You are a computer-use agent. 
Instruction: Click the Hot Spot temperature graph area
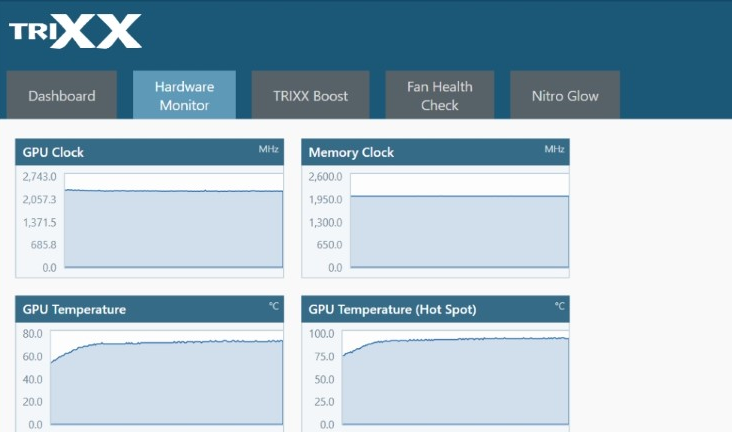pyautogui.click(x=455, y=377)
